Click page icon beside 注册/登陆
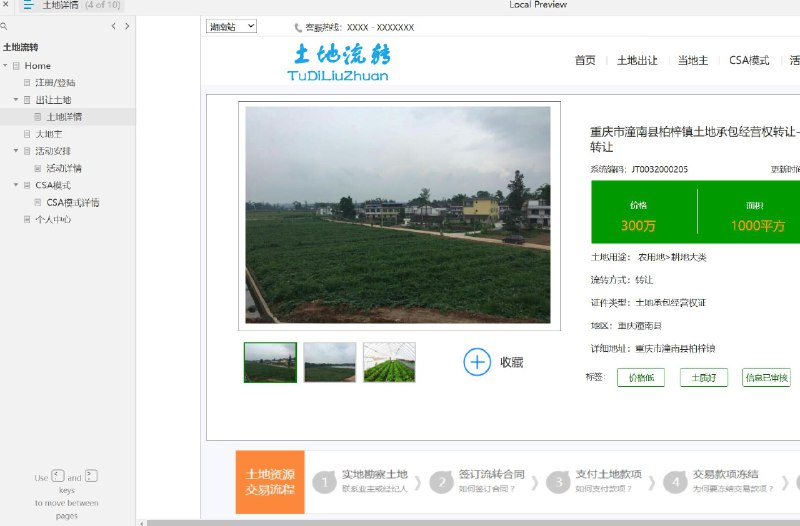The height and width of the screenshot is (526, 800). click(x=27, y=83)
